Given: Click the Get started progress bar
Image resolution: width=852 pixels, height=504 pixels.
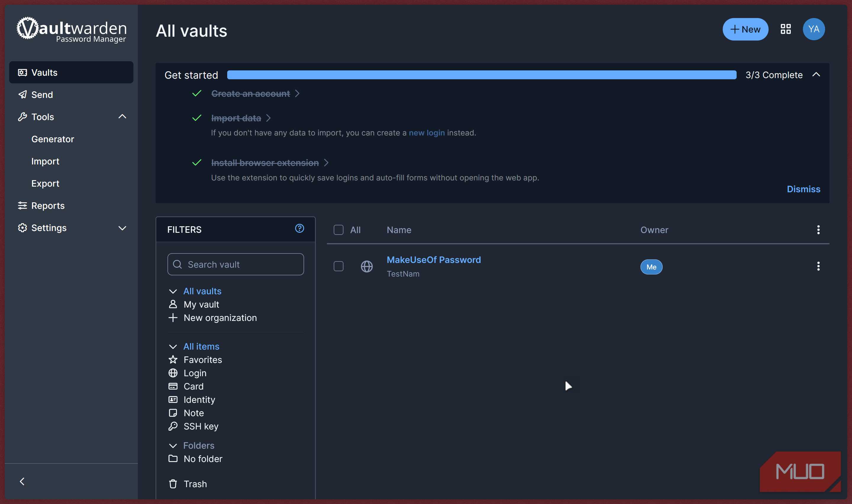Looking at the screenshot, I should [482, 75].
